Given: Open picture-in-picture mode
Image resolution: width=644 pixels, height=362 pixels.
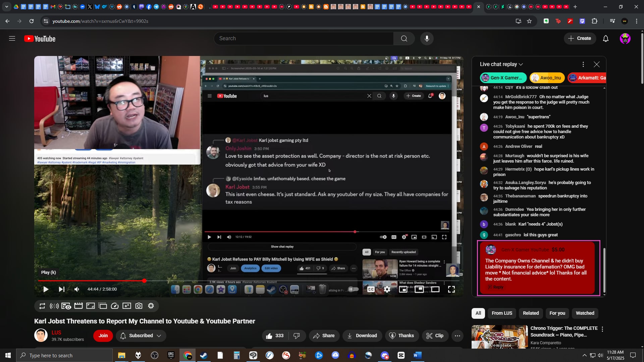Looking at the screenshot, I should (x=419, y=289).
